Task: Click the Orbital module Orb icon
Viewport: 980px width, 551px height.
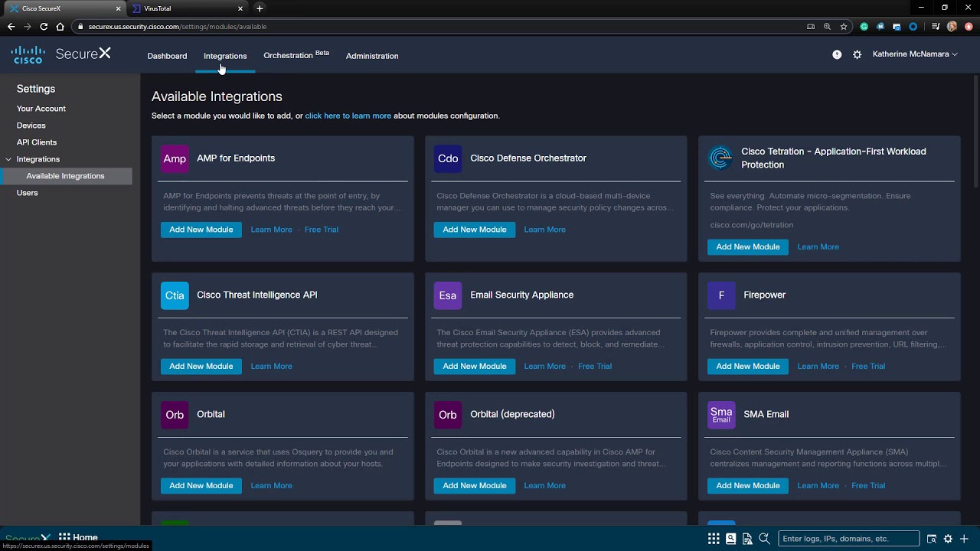Action: point(175,415)
